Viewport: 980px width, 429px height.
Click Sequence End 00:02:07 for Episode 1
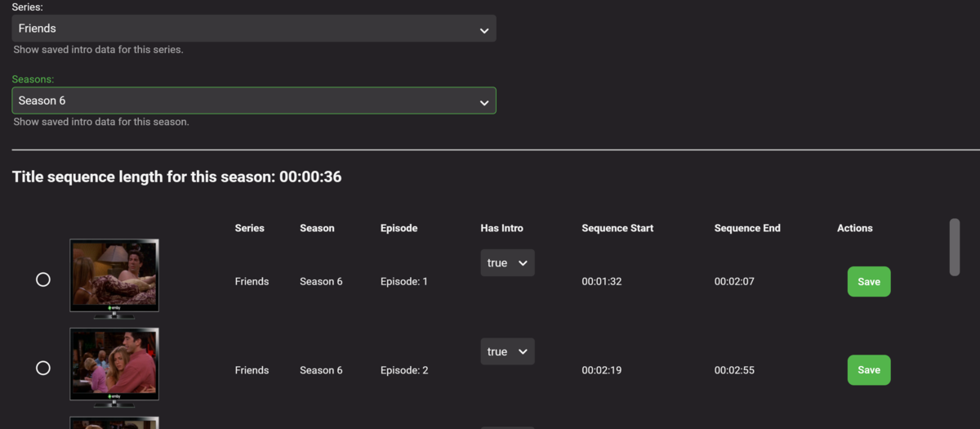coord(734,282)
